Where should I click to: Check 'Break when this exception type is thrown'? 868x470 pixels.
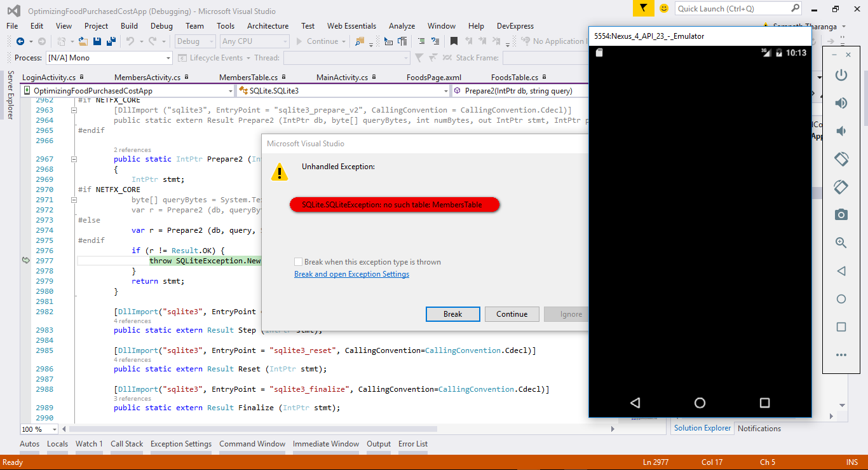(x=298, y=262)
